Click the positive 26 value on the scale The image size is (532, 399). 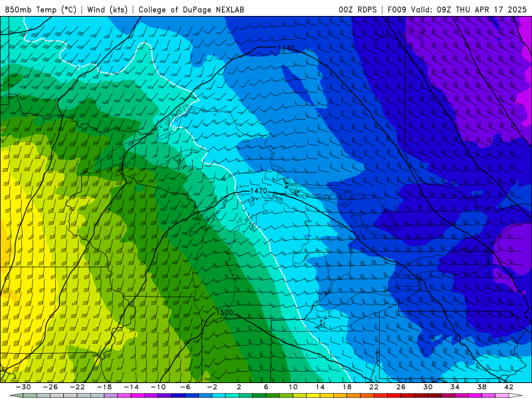click(401, 387)
